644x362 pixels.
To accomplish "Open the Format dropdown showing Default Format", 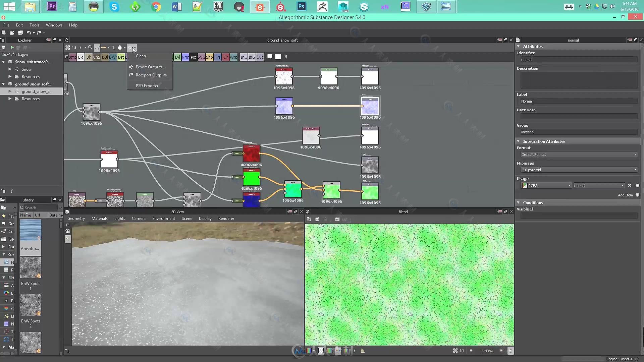I will point(579,155).
